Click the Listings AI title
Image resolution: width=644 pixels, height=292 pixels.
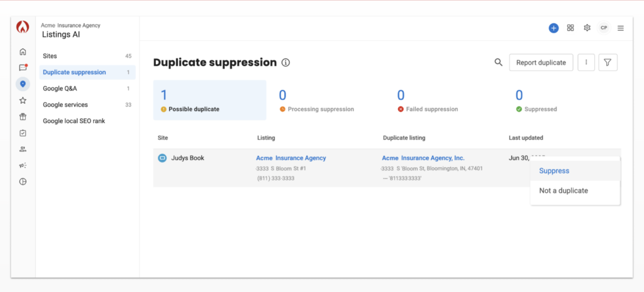[61, 35]
